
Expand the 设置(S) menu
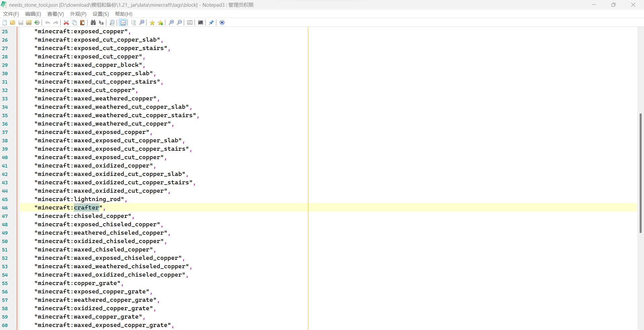click(x=101, y=14)
